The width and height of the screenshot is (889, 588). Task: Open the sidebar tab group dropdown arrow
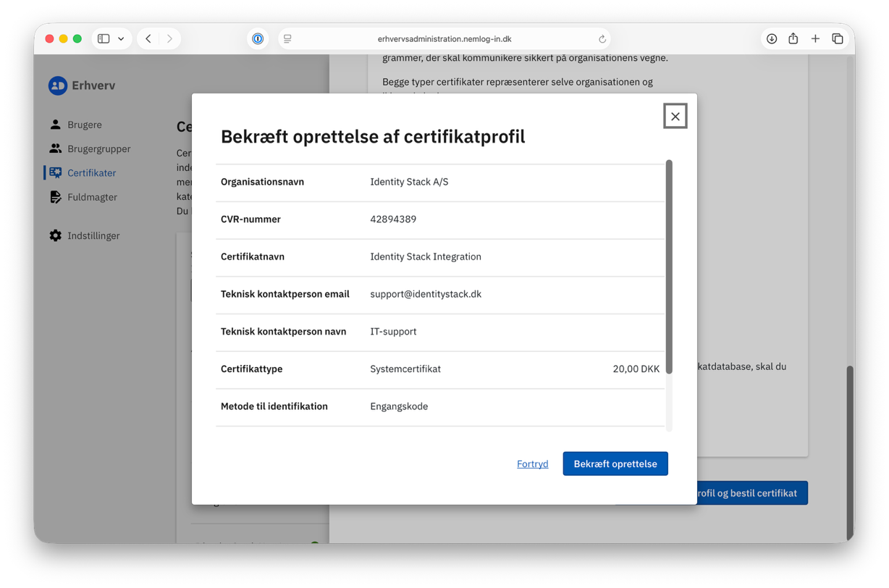tap(121, 39)
